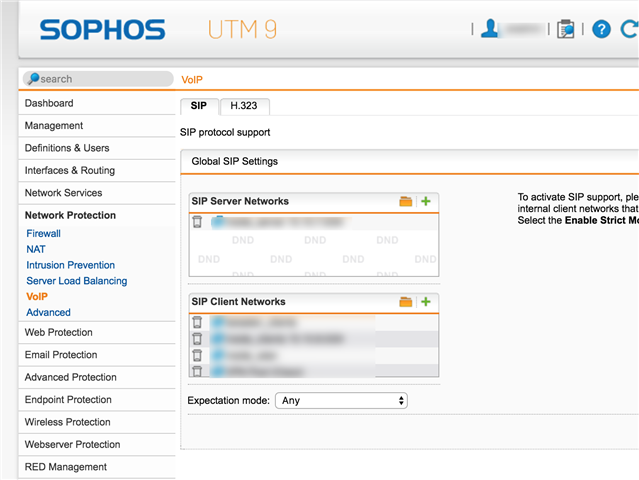Open the Intrusion Prevention link

71,265
